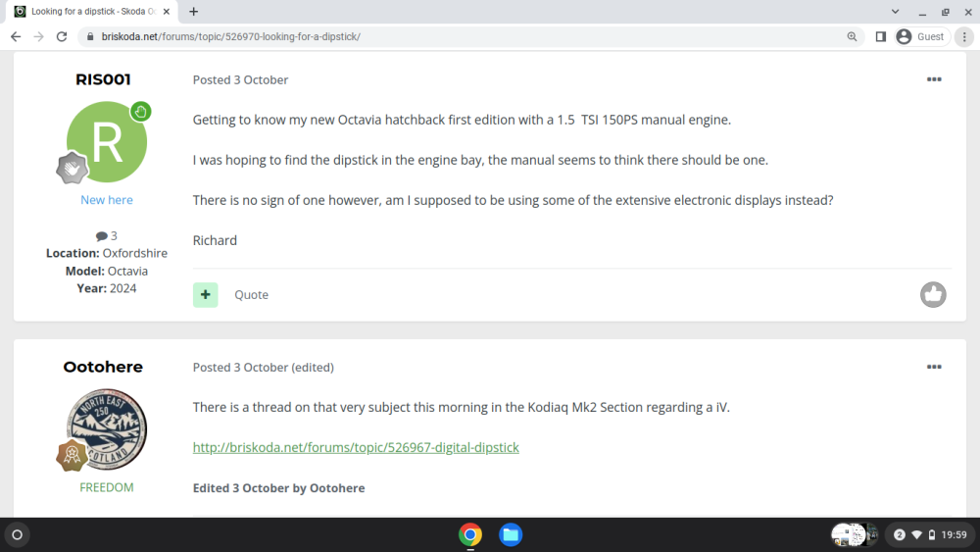
Task: Multiquote RIS001's post with plus button
Action: 205,295
